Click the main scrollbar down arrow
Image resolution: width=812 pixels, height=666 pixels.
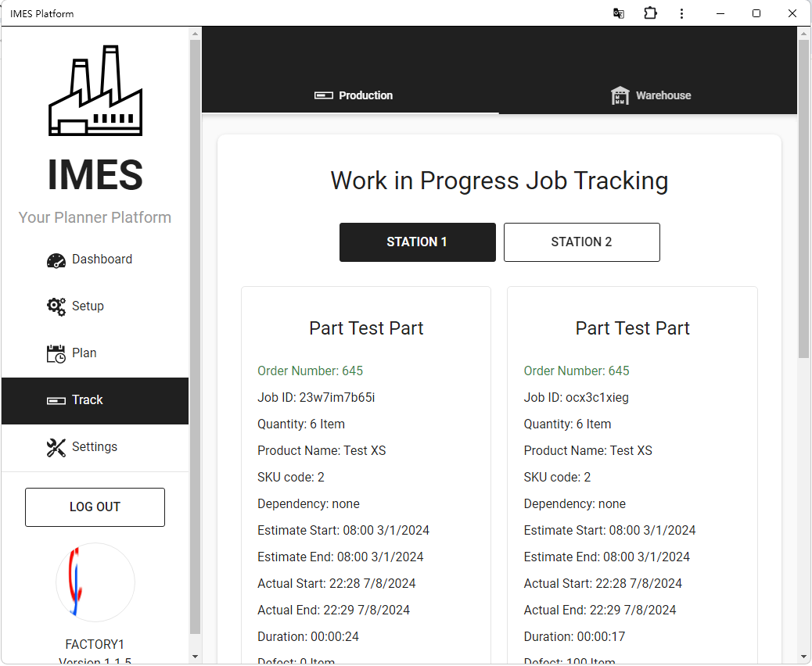coord(803,657)
